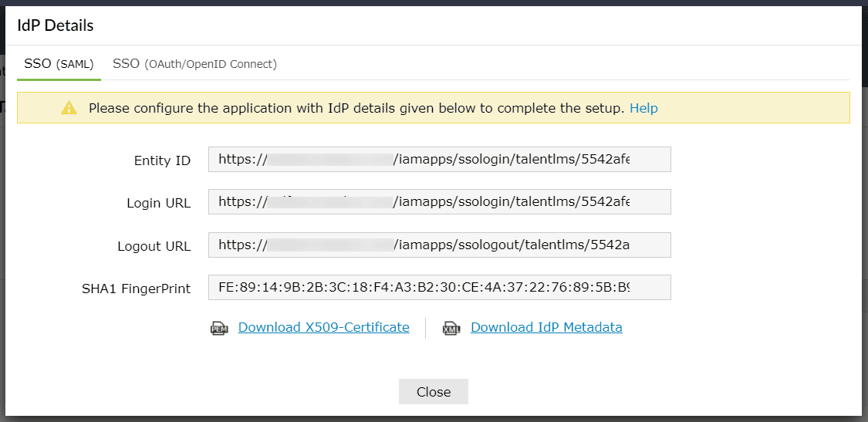Screen dimensions: 868x422
Task: Select the Login URL text field
Action: tap(439, 202)
